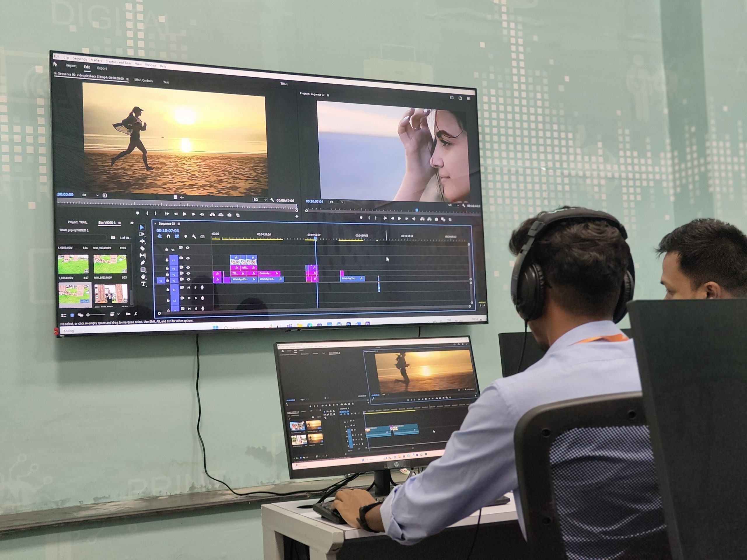Screen dimensions: 747x560
Task: Switch to the Effect Controls tab
Action: click(x=144, y=80)
